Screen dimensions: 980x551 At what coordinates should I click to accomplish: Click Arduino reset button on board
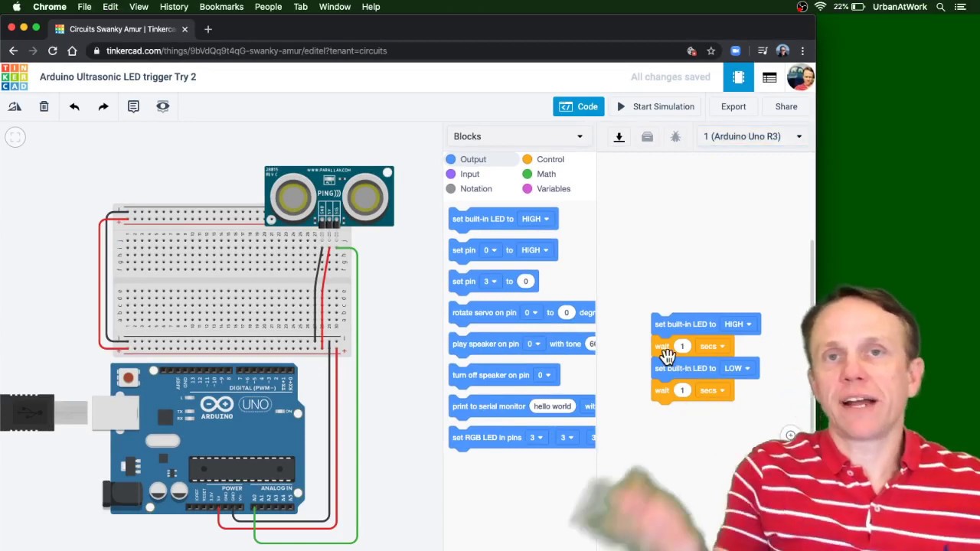pyautogui.click(x=128, y=377)
